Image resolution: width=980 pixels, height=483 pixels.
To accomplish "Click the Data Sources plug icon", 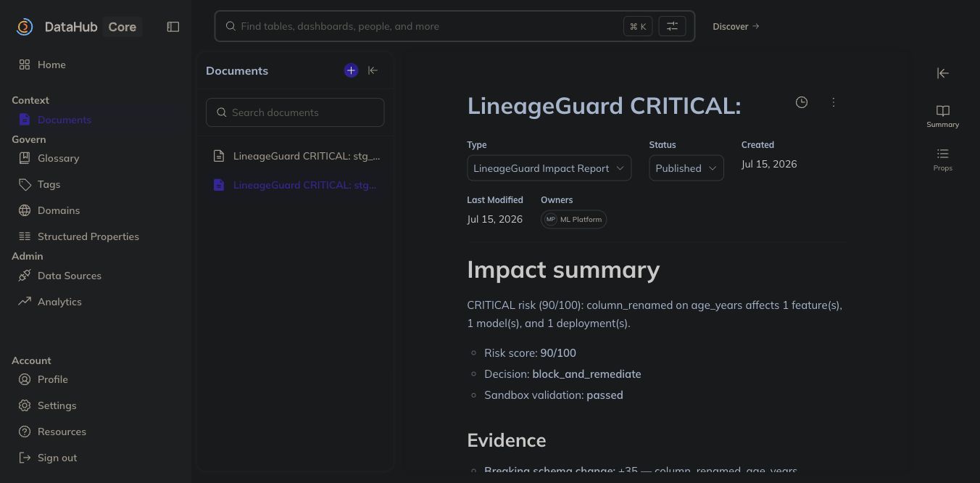I will click(25, 276).
